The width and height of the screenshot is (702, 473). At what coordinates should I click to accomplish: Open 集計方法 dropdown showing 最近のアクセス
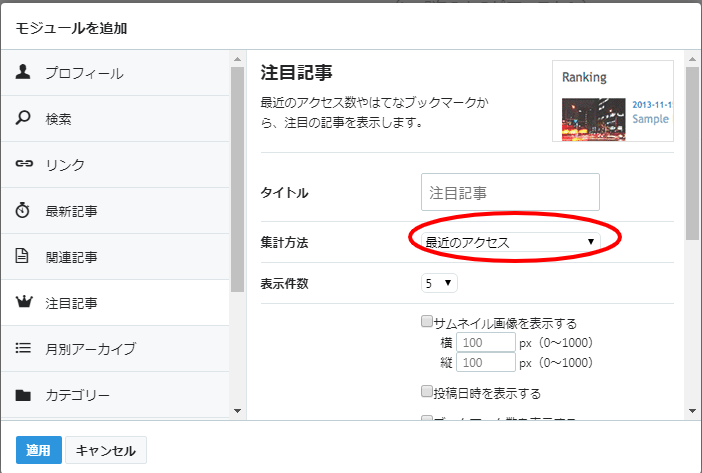(x=510, y=242)
